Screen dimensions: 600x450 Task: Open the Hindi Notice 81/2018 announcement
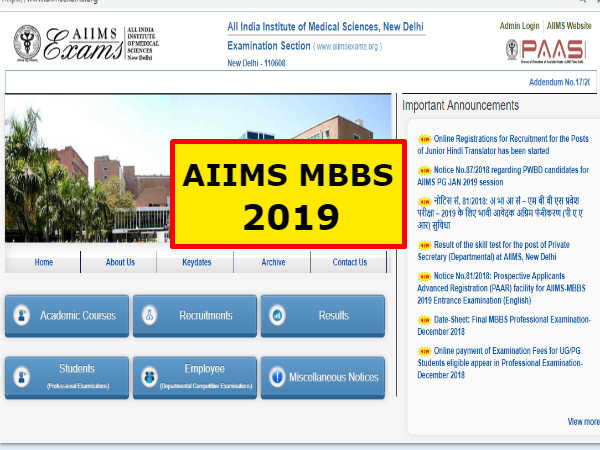point(500,213)
